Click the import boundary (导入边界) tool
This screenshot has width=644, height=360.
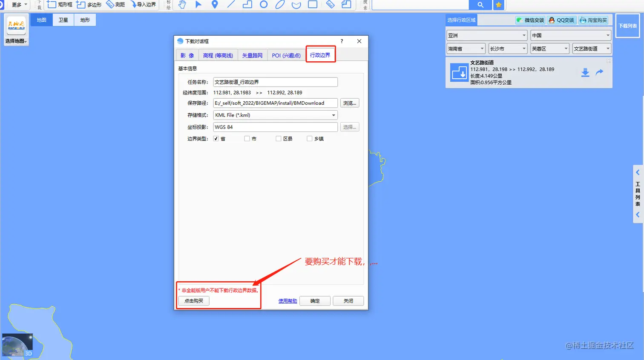pos(143,5)
